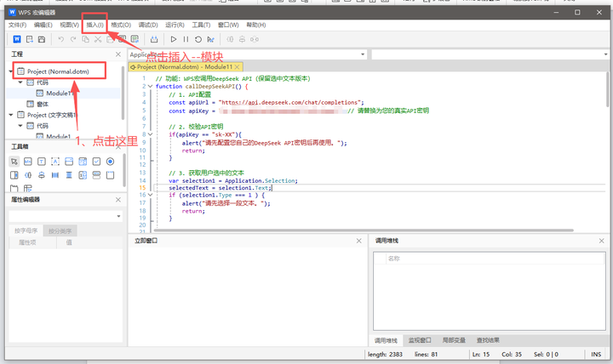Save the macro with the floppy disk icon
This screenshot has width=613, height=364.
click(x=42, y=39)
